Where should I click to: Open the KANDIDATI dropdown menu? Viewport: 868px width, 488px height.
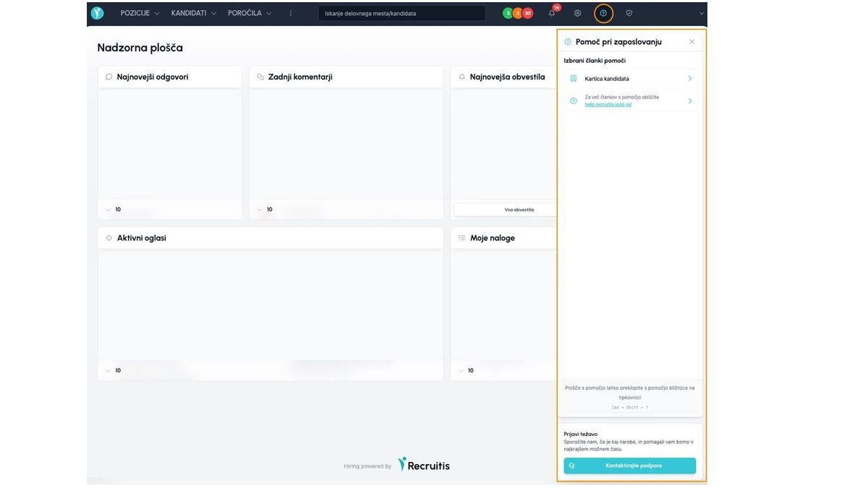(193, 13)
